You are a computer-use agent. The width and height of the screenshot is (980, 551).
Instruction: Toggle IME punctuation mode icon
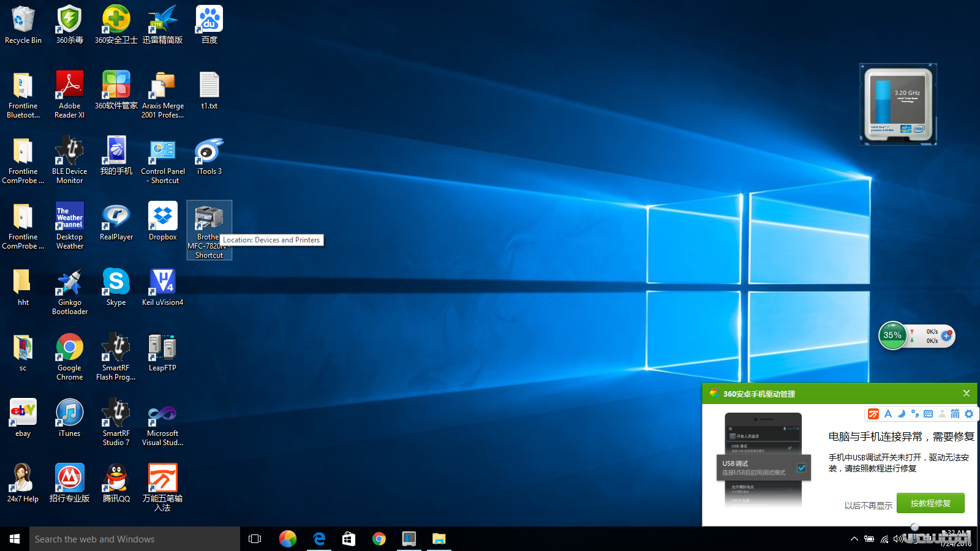pos(915,414)
